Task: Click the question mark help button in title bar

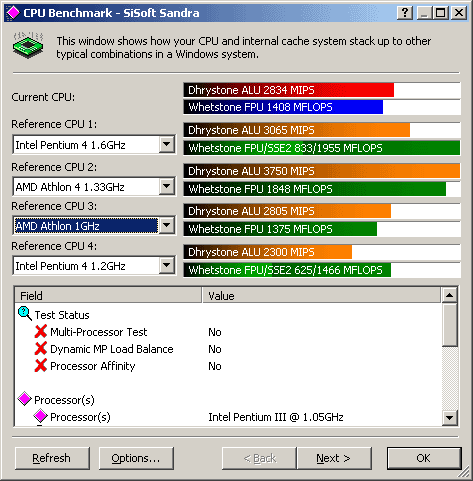Action: tap(405, 13)
